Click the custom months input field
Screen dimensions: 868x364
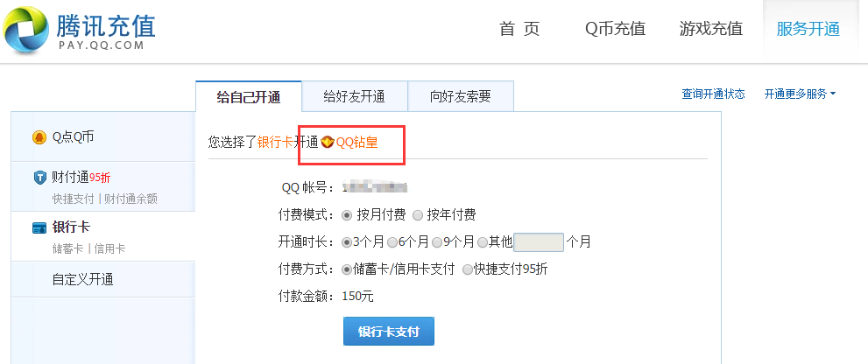(538, 242)
